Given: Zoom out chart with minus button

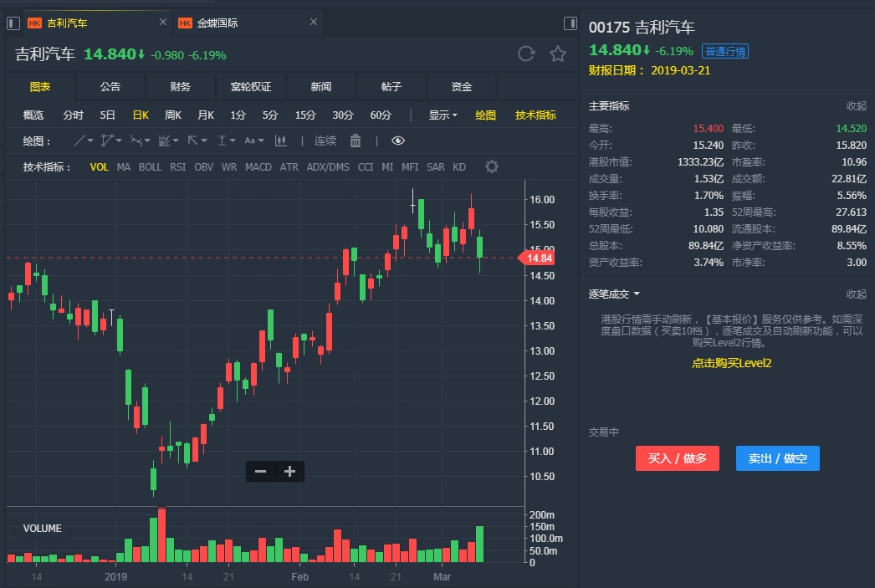Looking at the screenshot, I should [x=260, y=472].
